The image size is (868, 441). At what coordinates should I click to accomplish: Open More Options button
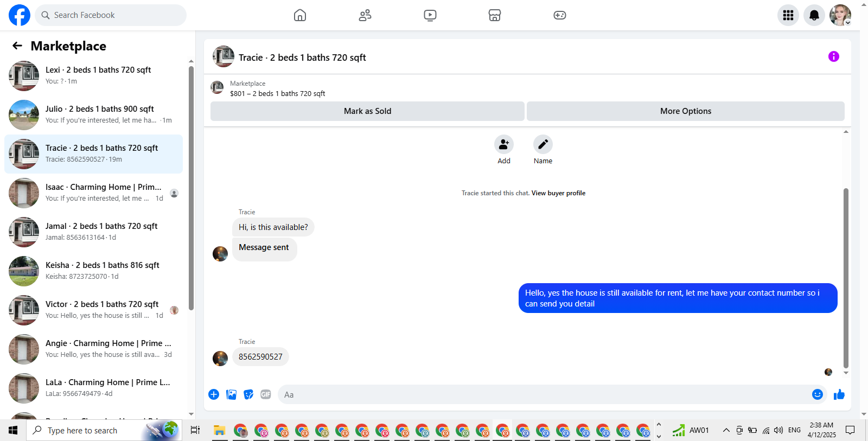[x=686, y=111]
